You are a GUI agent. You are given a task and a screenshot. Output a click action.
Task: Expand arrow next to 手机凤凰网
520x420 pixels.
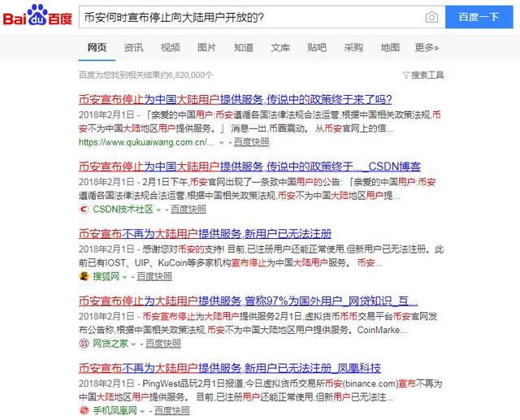[x=142, y=412]
